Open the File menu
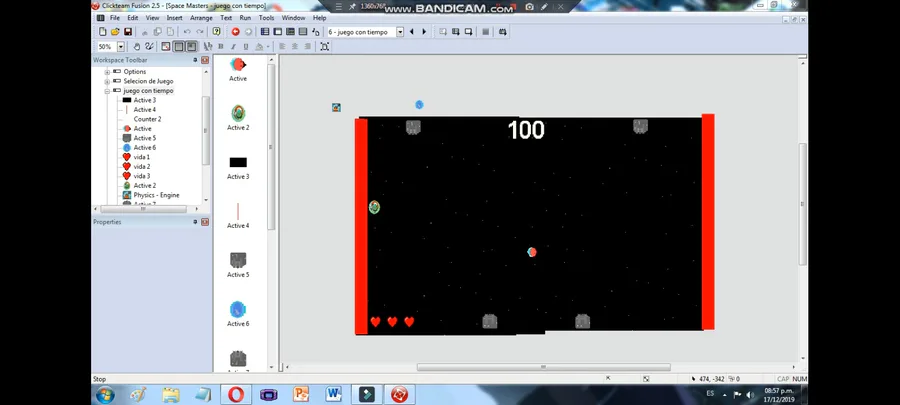Viewport: 900px width, 405px height. (x=115, y=18)
